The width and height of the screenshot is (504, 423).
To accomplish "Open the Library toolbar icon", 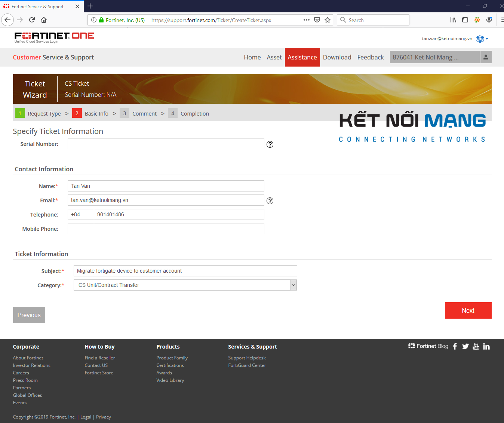I will coord(453,20).
